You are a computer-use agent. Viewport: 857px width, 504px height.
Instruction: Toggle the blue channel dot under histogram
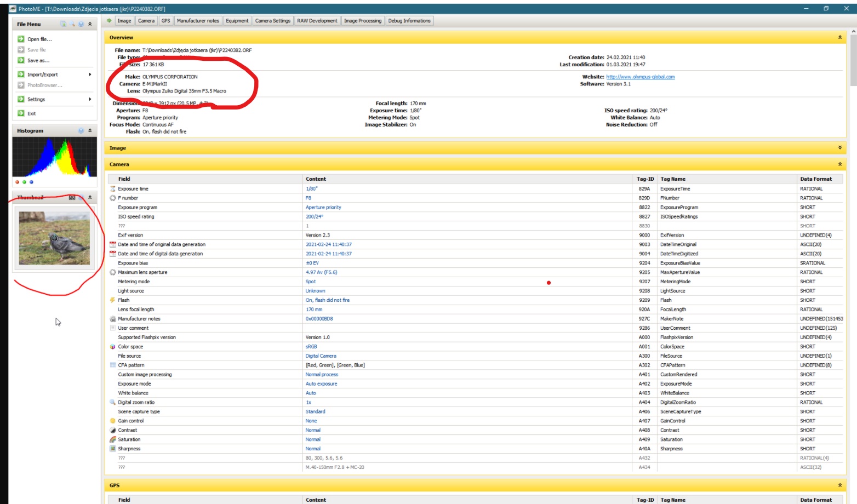(x=31, y=182)
